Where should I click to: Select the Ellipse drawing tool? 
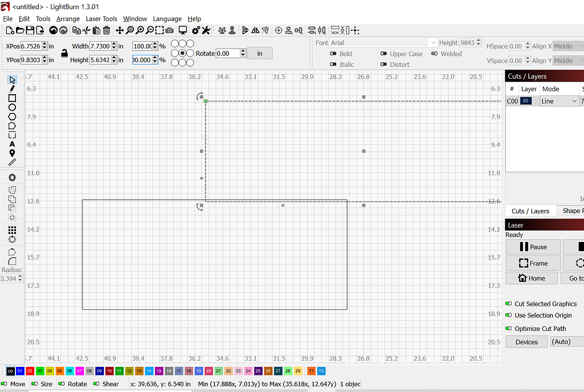point(11,107)
